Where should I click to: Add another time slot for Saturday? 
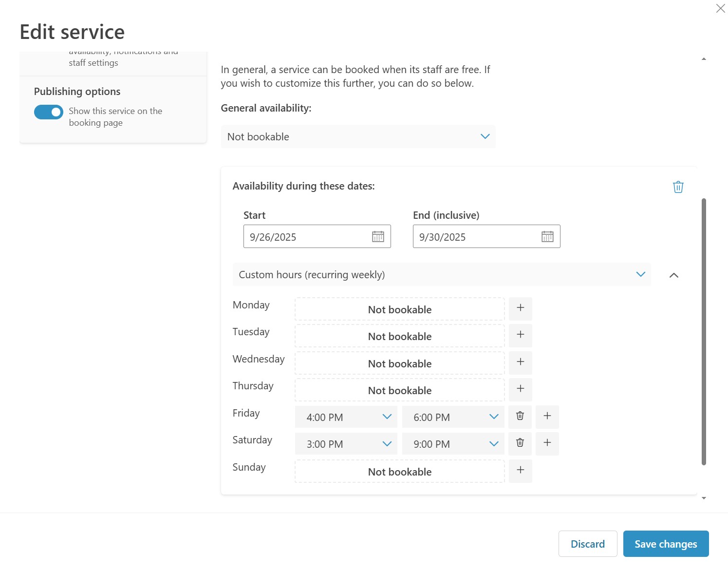547,443
